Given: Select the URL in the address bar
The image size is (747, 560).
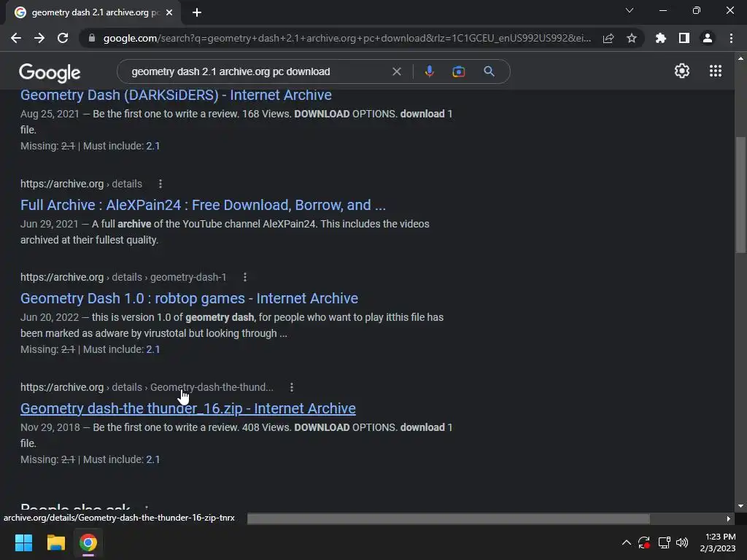Looking at the screenshot, I should pyautogui.click(x=347, y=38).
